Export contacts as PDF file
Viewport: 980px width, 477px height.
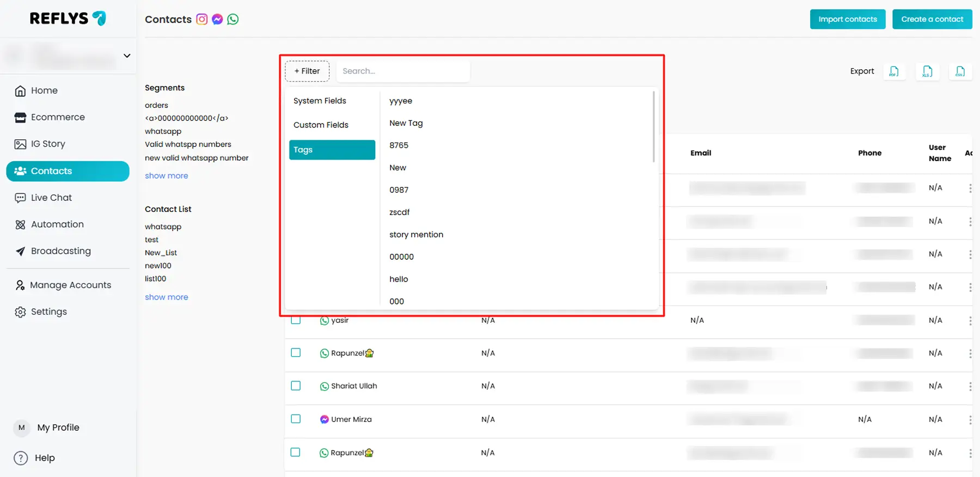tap(894, 71)
